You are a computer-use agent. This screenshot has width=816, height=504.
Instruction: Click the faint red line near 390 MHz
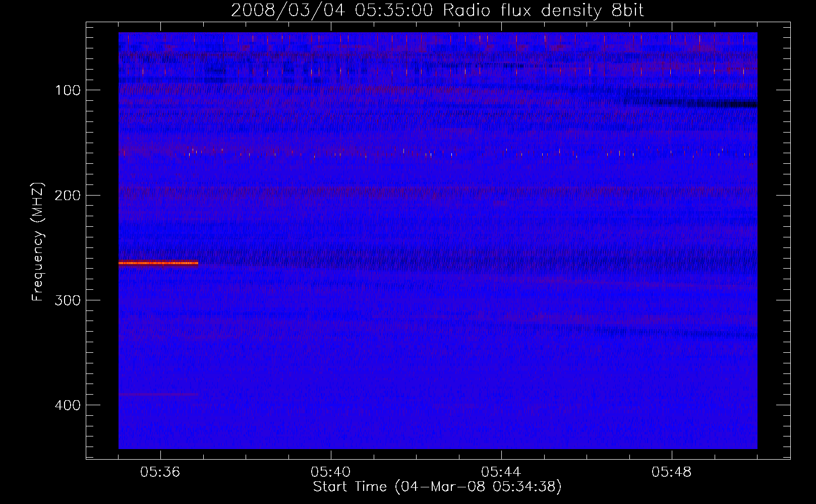(158, 394)
